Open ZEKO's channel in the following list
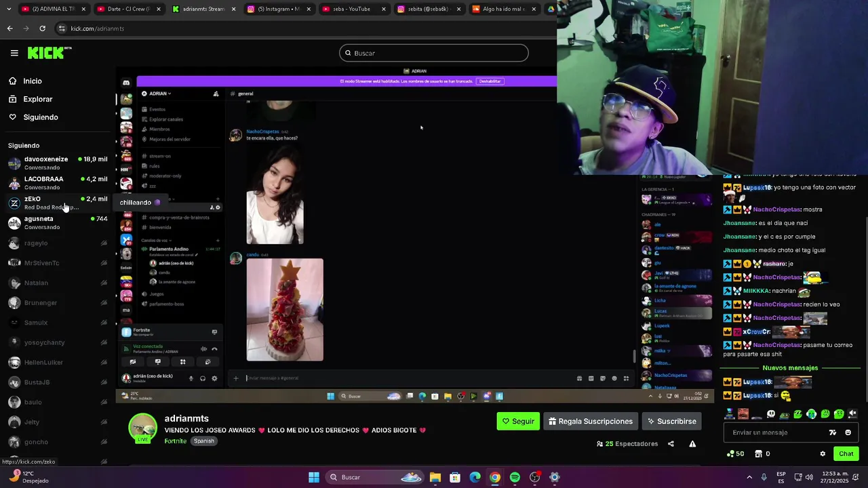This screenshot has width=868, height=488. click(58, 203)
